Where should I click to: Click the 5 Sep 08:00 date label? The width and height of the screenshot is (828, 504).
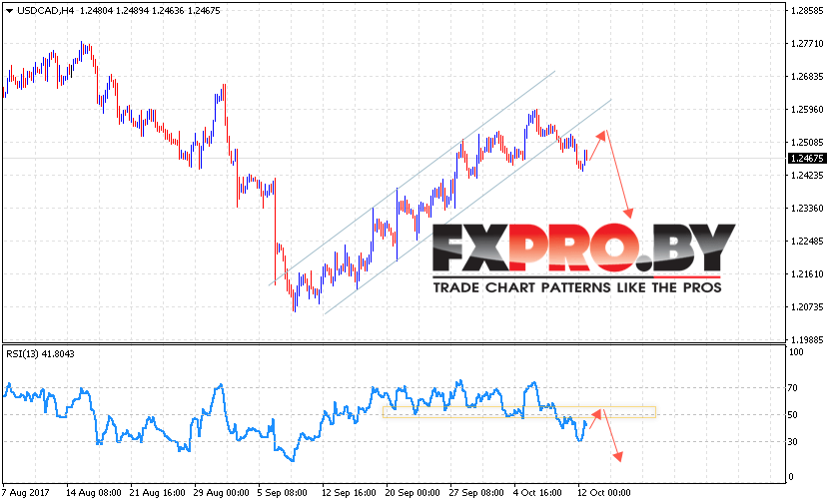tap(283, 492)
